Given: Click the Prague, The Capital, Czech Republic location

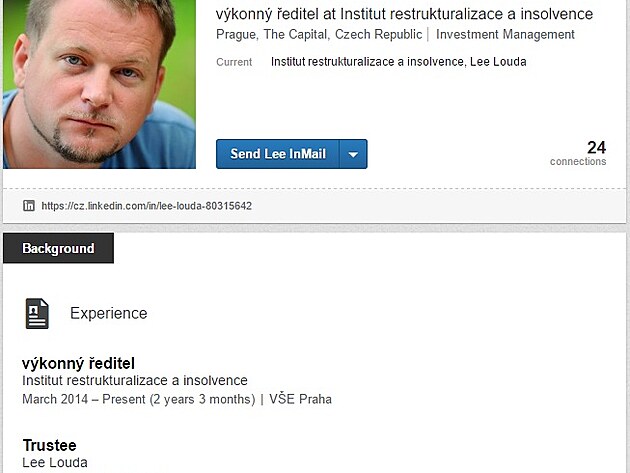Looking at the screenshot, I should (x=318, y=34).
